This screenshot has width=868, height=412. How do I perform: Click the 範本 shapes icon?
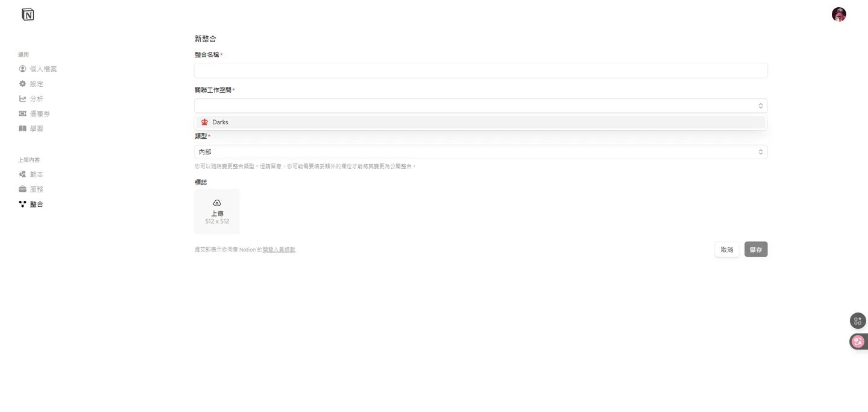click(23, 174)
